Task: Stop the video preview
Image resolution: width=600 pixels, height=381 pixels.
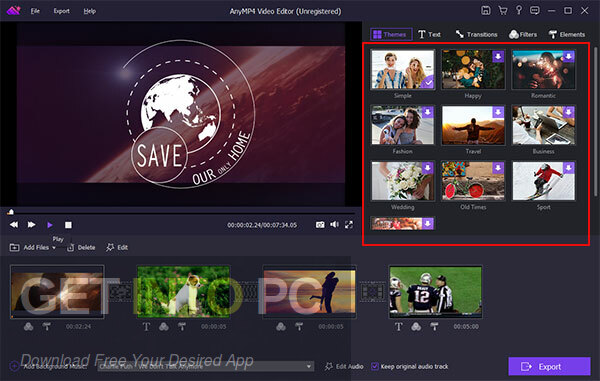Action: 68,225
